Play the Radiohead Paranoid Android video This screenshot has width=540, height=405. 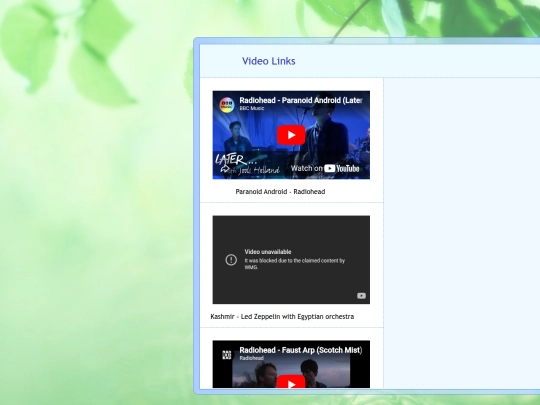tap(291, 135)
